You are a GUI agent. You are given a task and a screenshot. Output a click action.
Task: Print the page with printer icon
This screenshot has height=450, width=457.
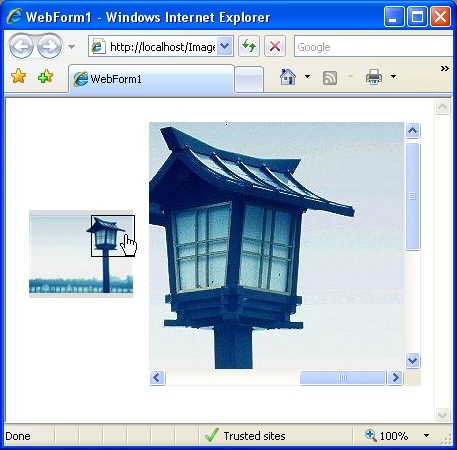374,77
